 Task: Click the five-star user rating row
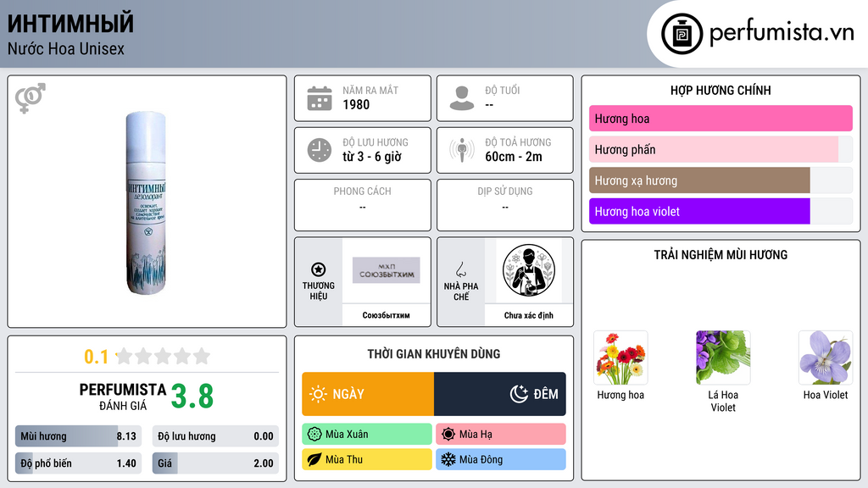click(x=164, y=357)
